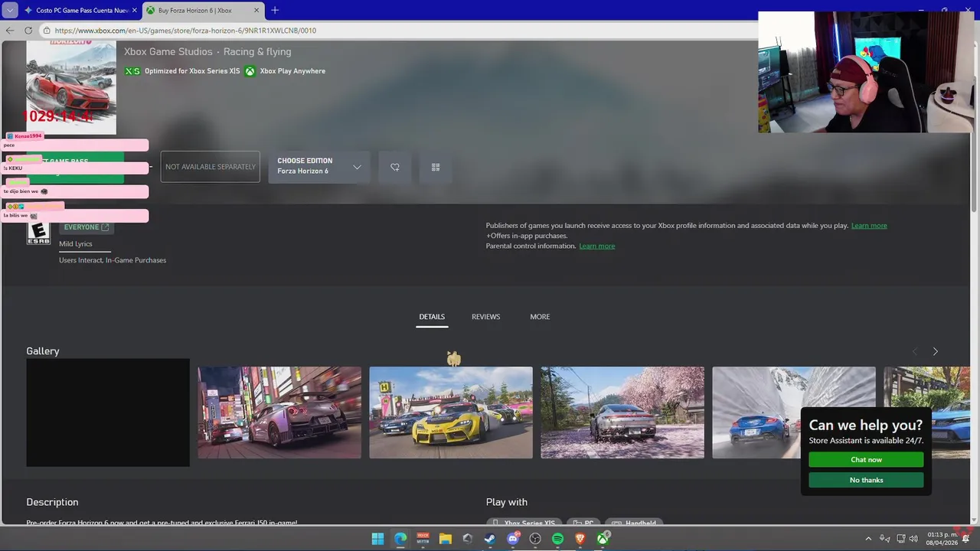Click Learn more for parental control information
The image size is (980, 551).
(597, 246)
